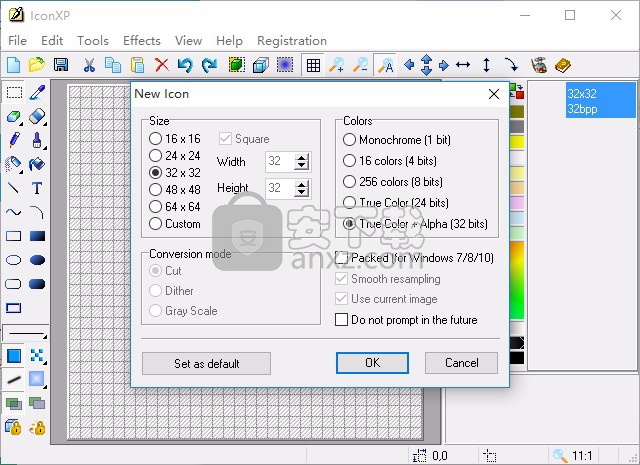Select the Custom size option
Image resolution: width=640 pixels, height=465 pixels.
175,224
